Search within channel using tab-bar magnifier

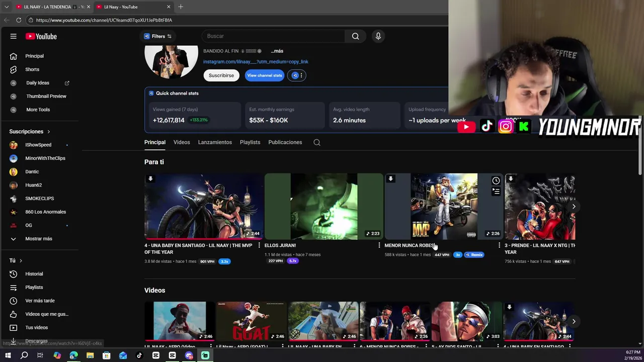[317, 142]
